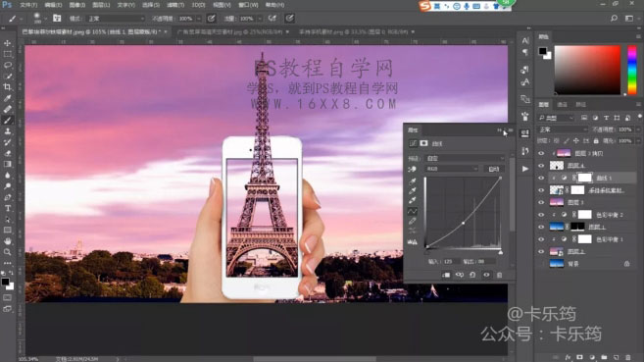Select the edit points curve mode icon
The width and height of the screenshot is (644, 362).
pos(413,211)
